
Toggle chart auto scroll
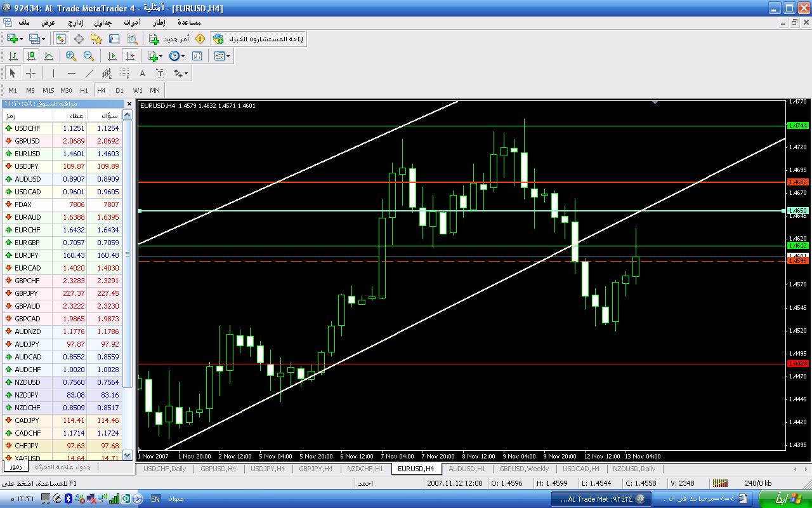[112, 56]
